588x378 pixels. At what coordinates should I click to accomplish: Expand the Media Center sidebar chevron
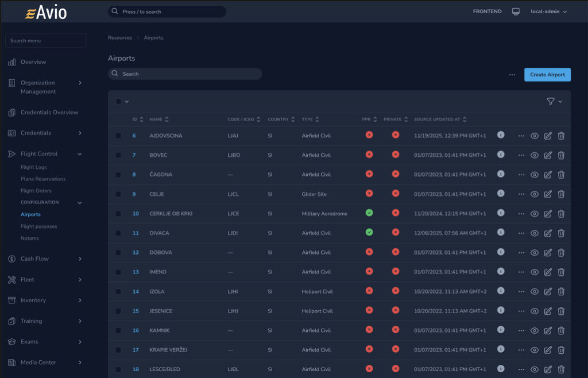click(x=80, y=362)
